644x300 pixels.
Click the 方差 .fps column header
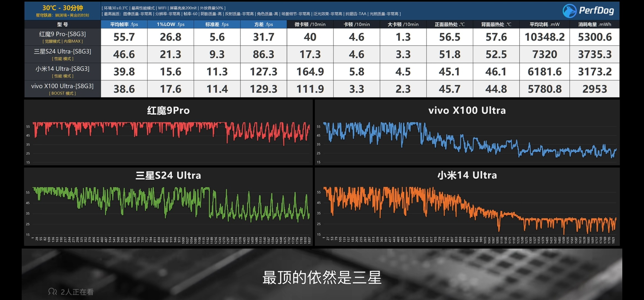[264, 24]
